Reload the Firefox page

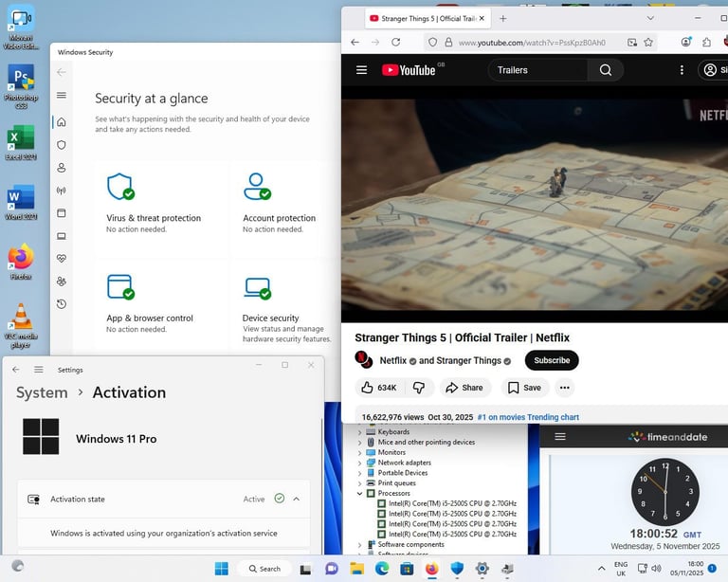point(395,43)
